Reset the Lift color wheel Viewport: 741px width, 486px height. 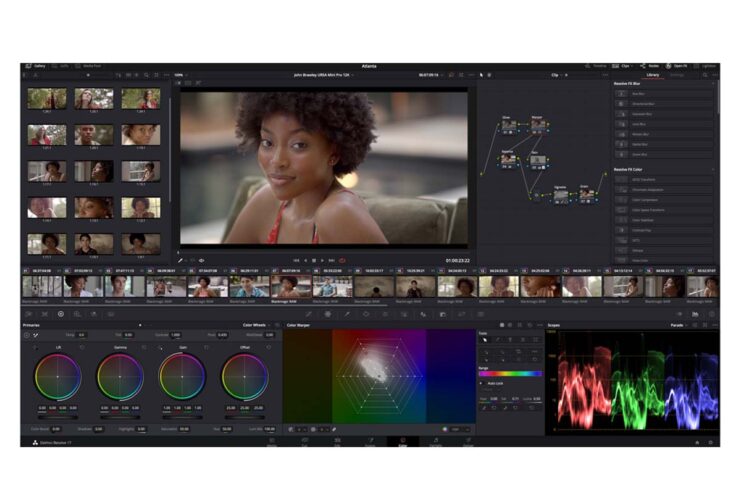click(x=82, y=347)
